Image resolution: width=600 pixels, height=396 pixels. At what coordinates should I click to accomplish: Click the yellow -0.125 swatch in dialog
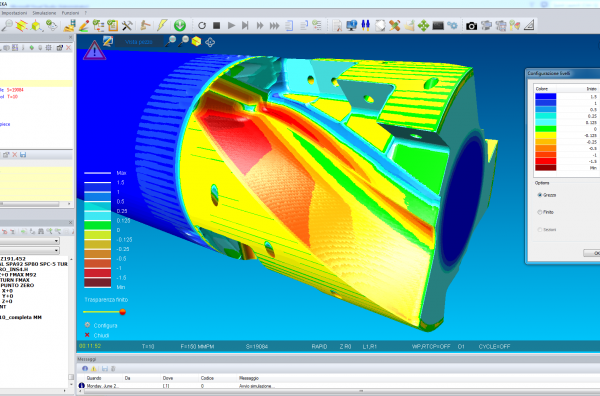(x=546, y=135)
